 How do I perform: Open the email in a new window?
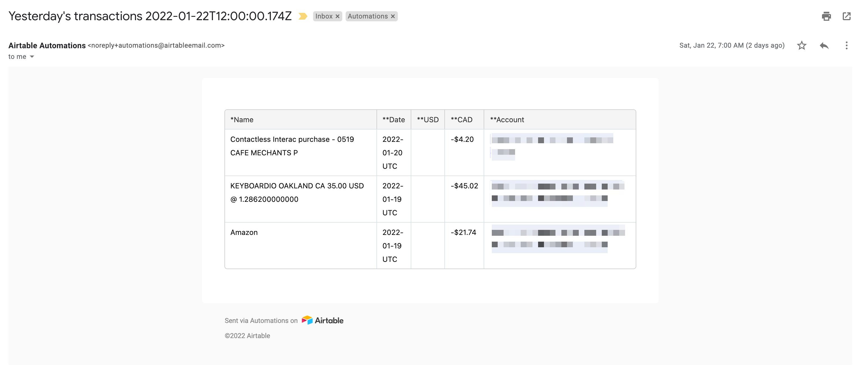(846, 16)
